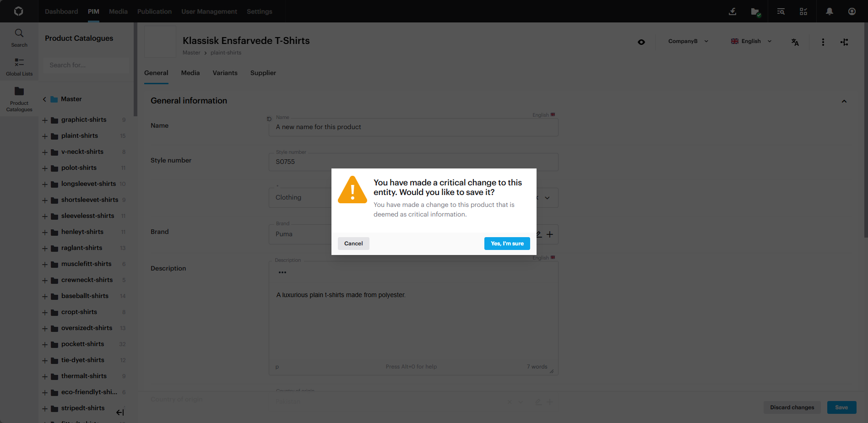Click the translate language icon

coord(795,42)
